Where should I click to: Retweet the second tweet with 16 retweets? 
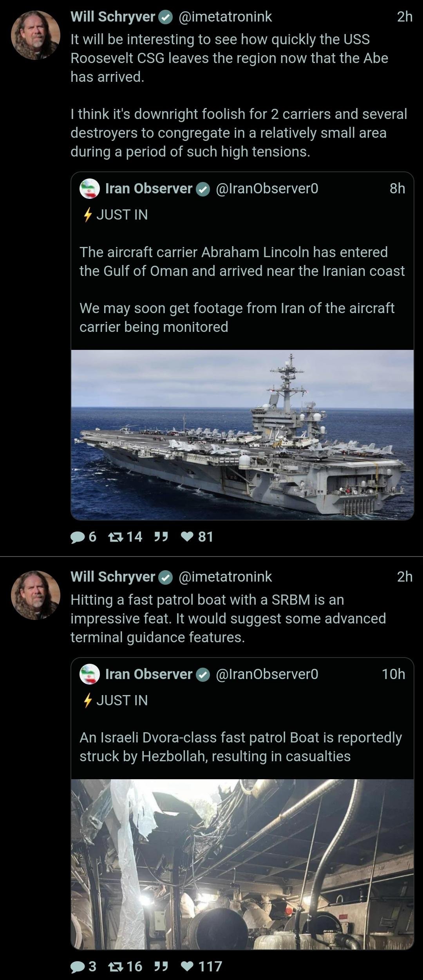(115, 966)
